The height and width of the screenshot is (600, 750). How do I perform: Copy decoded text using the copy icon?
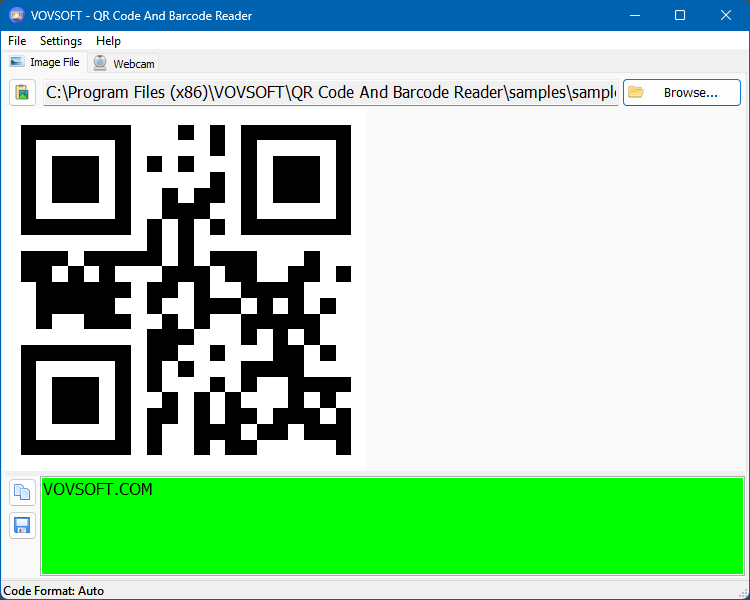pos(22,492)
